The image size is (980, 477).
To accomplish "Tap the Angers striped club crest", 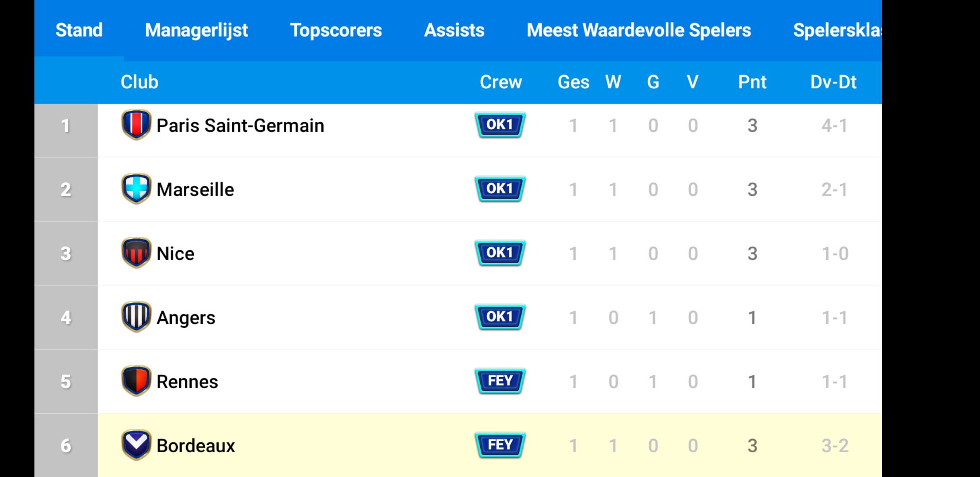I will tap(136, 317).
